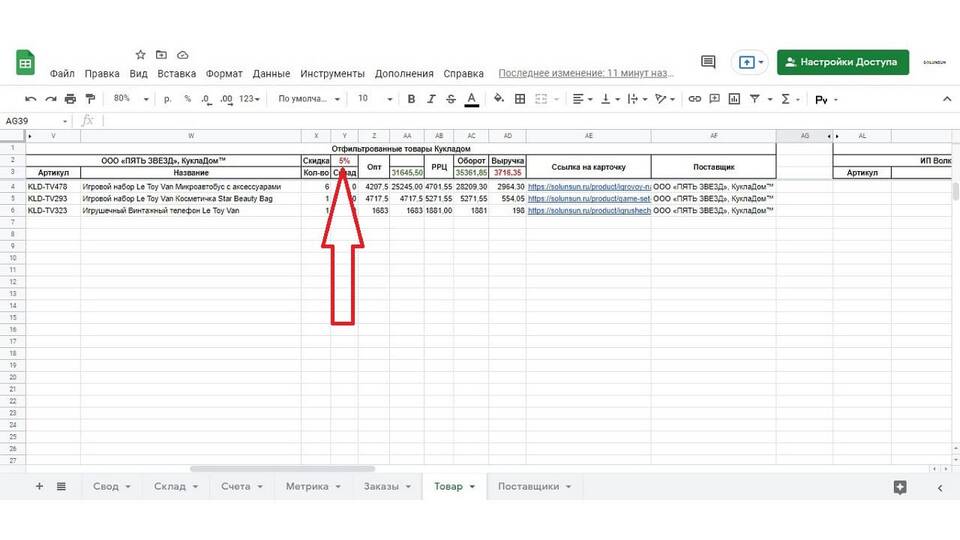Open the text color picker

(x=471, y=99)
